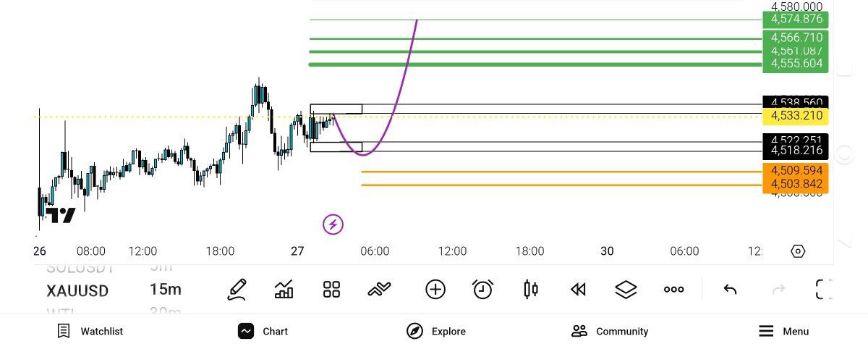Open the XAUUSD symbol selector
Image resolution: width=868 pixels, height=349 pixels.
pyautogui.click(x=77, y=291)
